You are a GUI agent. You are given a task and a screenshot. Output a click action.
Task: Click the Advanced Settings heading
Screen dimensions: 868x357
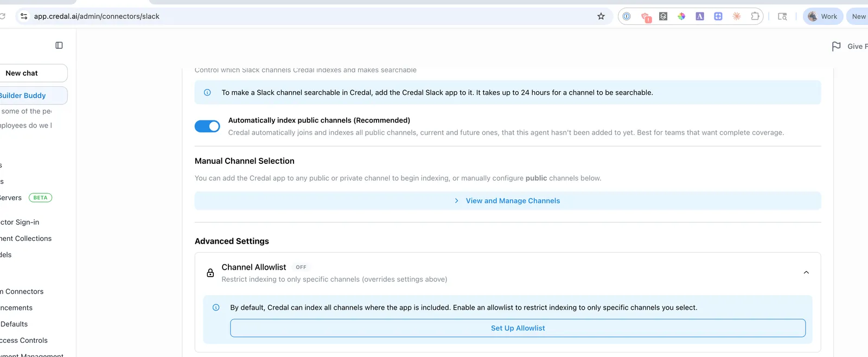coord(232,241)
